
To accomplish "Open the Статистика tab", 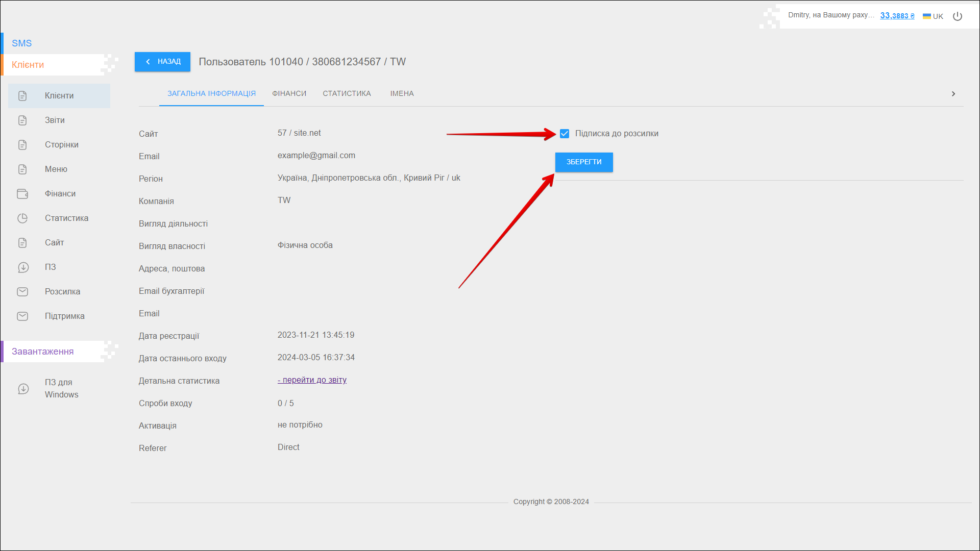I will [347, 94].
